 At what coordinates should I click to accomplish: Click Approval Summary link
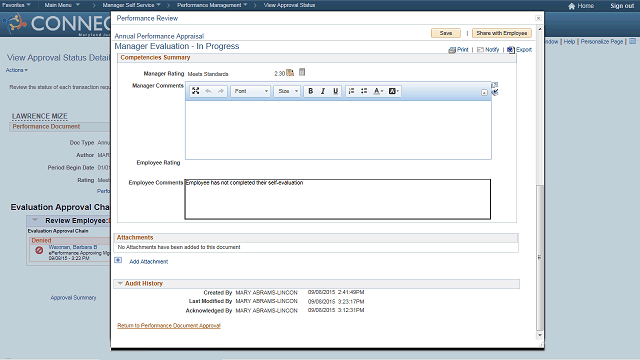[73, 298]
